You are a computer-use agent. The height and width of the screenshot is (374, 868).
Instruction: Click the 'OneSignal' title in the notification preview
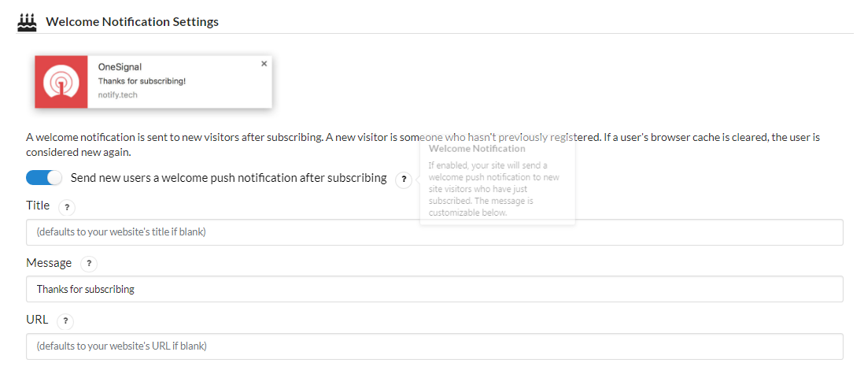[120, 67]
